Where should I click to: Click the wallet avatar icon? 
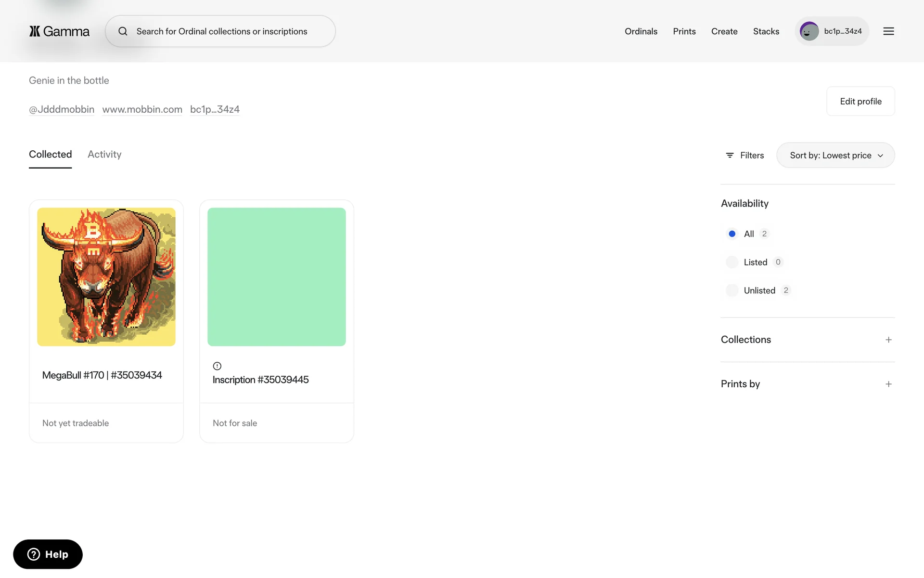[809, 31]
